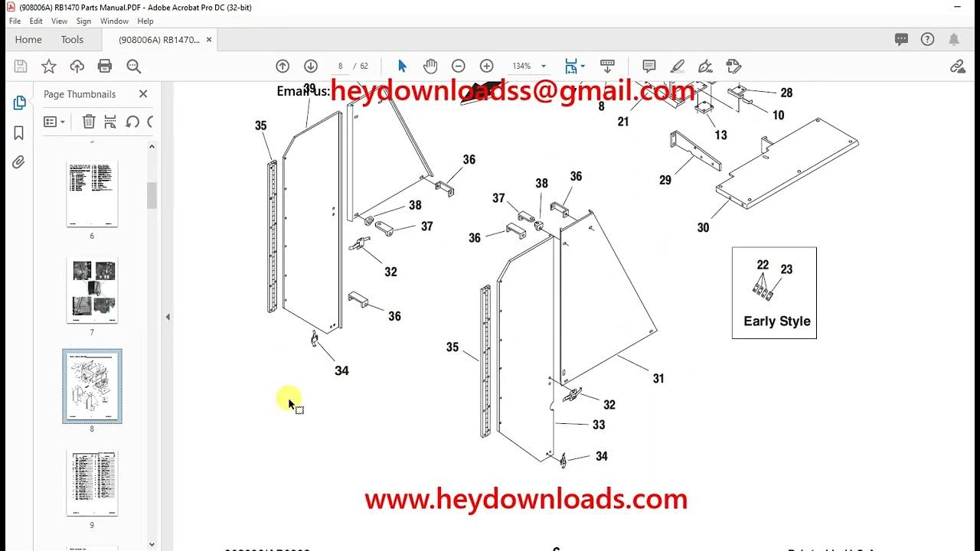Click part number 30 in diagram

tap(703, 227)
